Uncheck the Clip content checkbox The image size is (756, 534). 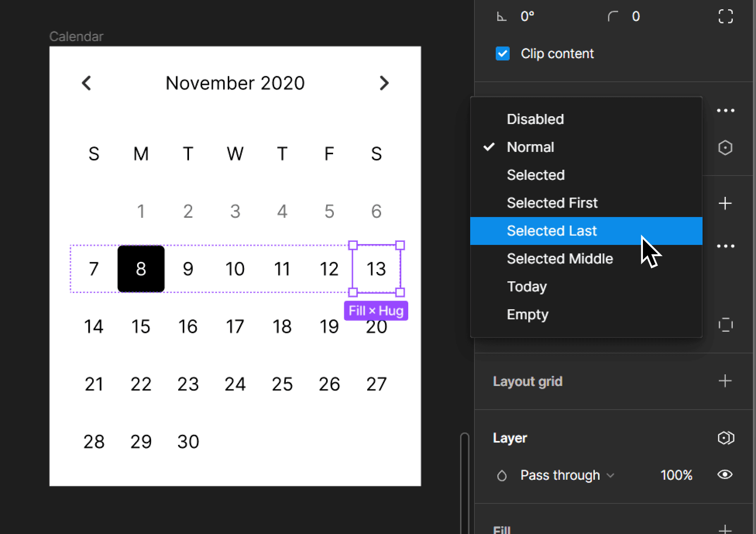click(x=502, y=53)
